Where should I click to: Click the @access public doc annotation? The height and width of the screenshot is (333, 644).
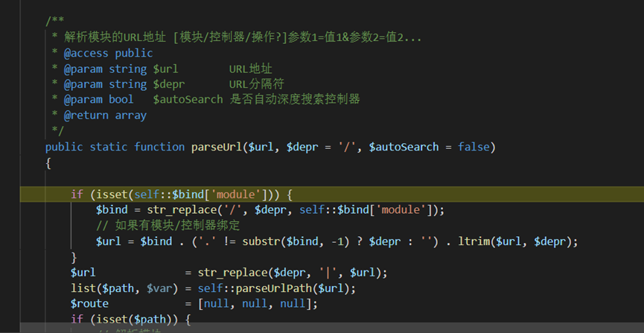[109, 53]
